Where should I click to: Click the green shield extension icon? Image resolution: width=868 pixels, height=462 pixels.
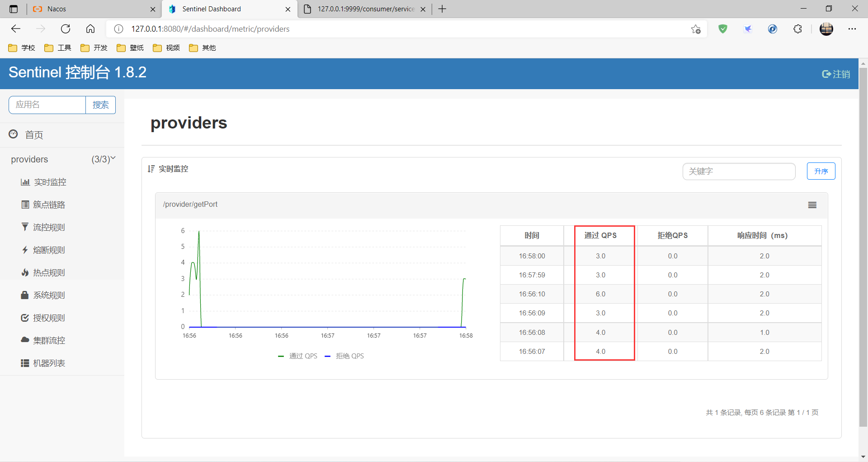pyautogui.click(x=723, y=29)
